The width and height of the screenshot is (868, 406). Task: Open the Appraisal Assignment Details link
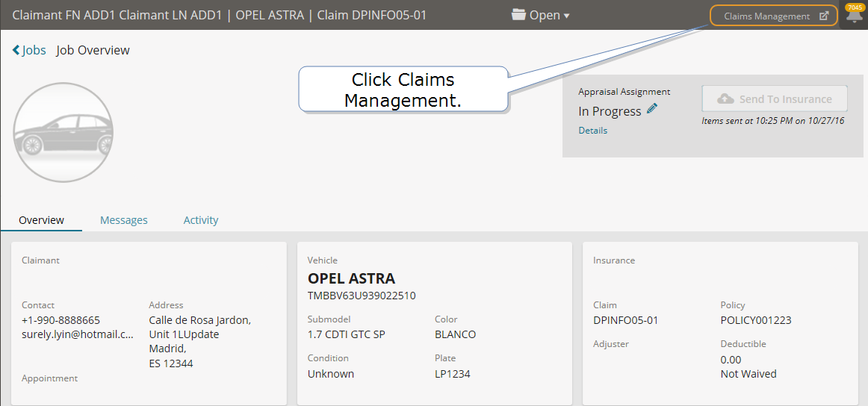tap(593, 131)
